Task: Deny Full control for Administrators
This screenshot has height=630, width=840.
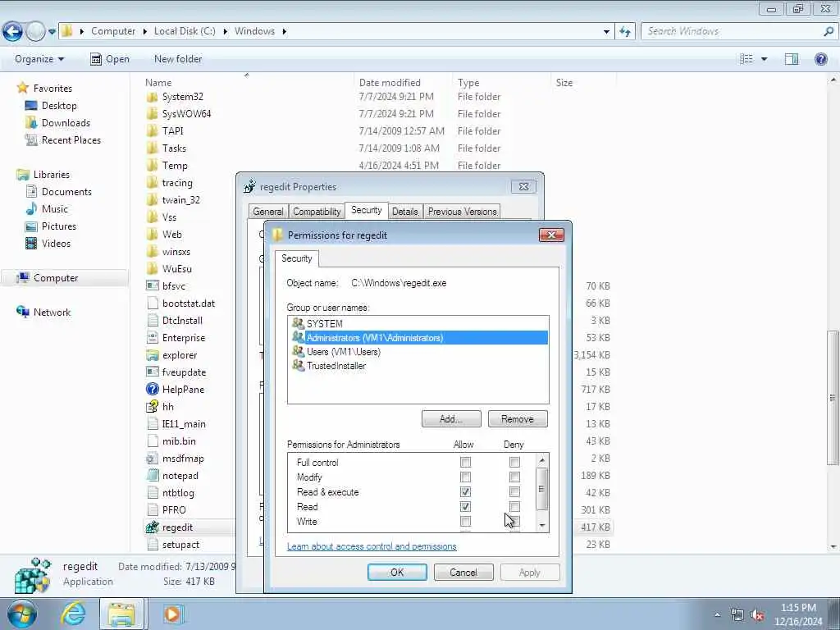Action: click(514, 462)
